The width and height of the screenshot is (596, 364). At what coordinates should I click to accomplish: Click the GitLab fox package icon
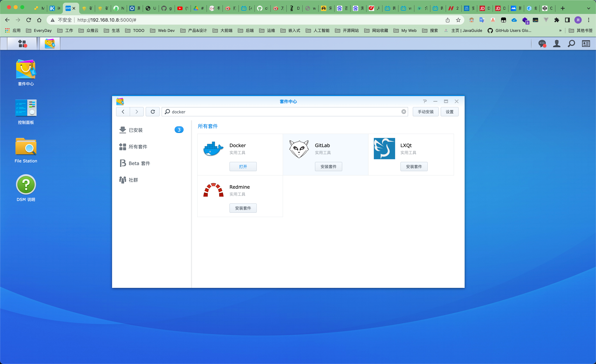[299, 149]
